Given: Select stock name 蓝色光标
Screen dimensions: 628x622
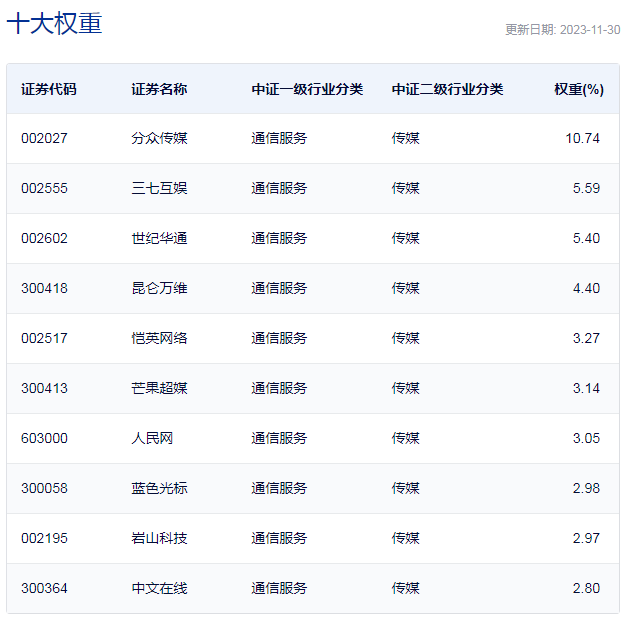Looking at the screenshot, I should pos(159,488).
